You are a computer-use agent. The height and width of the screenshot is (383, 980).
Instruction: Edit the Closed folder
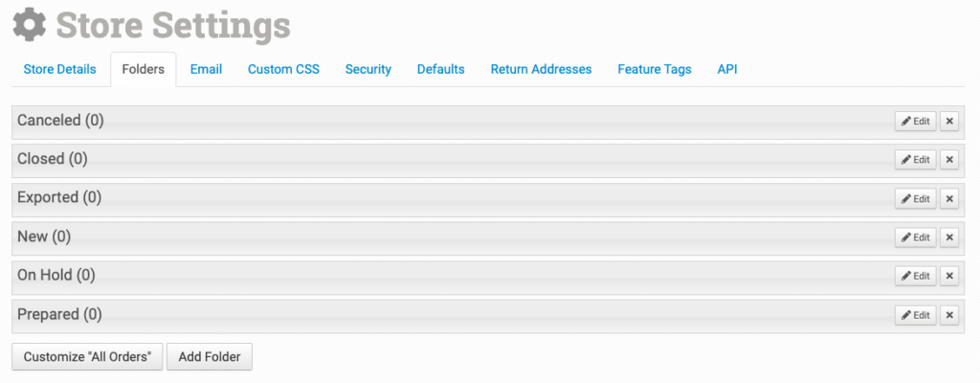pyautogui.click(x=915, y=160)
